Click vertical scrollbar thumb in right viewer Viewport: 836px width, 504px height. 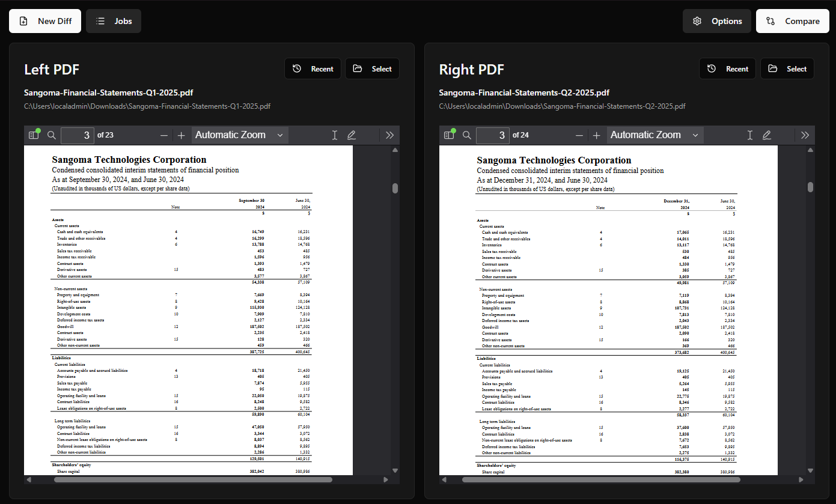(x=810, y=187)
